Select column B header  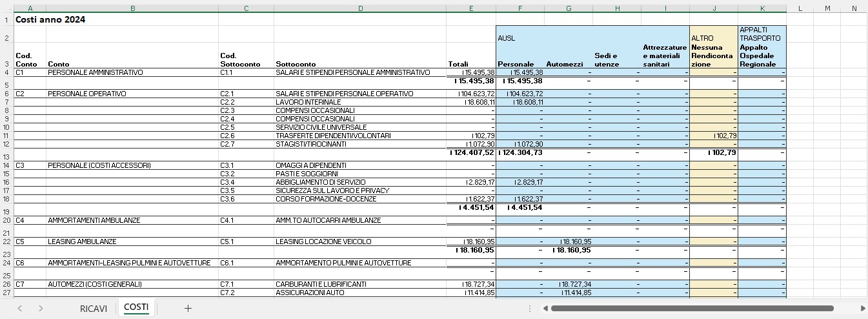(132, 8)
